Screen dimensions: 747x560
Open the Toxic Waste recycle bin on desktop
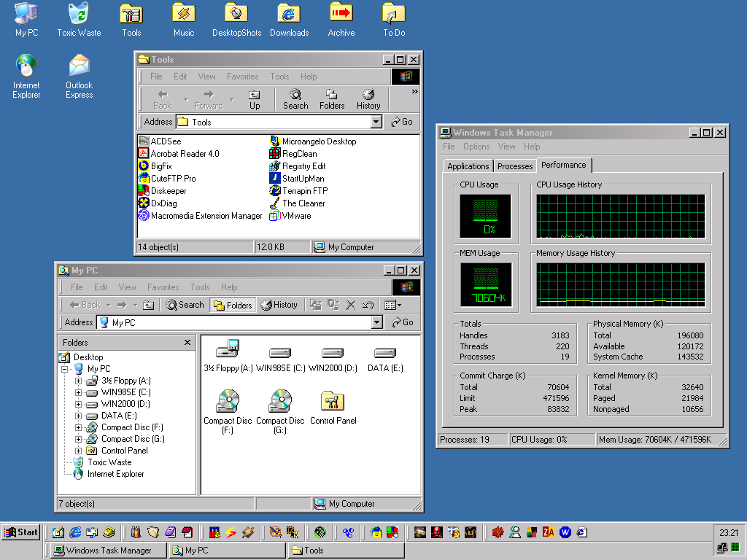coord(79,14)
